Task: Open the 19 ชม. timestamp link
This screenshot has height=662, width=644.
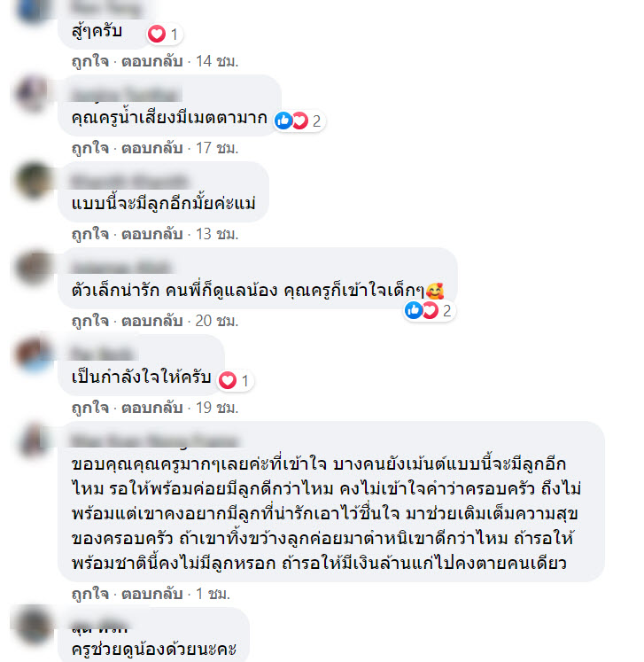Action: [217, 408]
